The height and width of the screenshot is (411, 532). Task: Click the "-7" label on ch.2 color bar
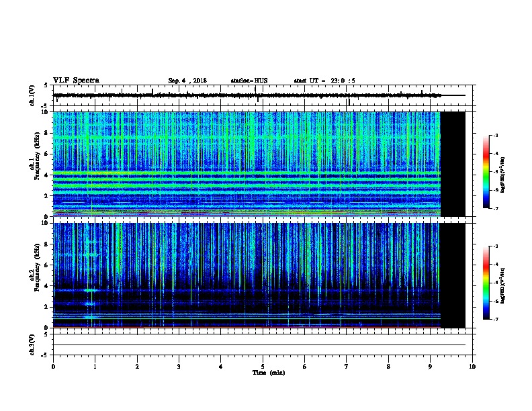495,319
